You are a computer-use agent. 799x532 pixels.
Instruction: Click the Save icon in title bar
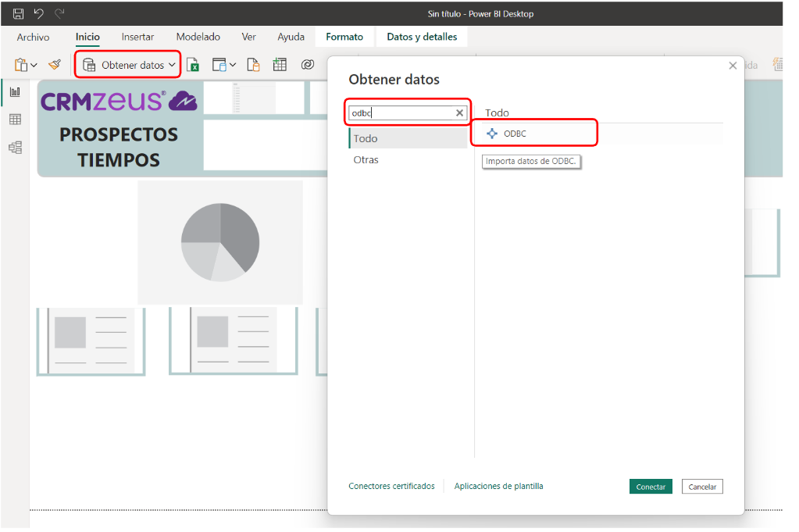pyautogui.click(x=18, y=14)
